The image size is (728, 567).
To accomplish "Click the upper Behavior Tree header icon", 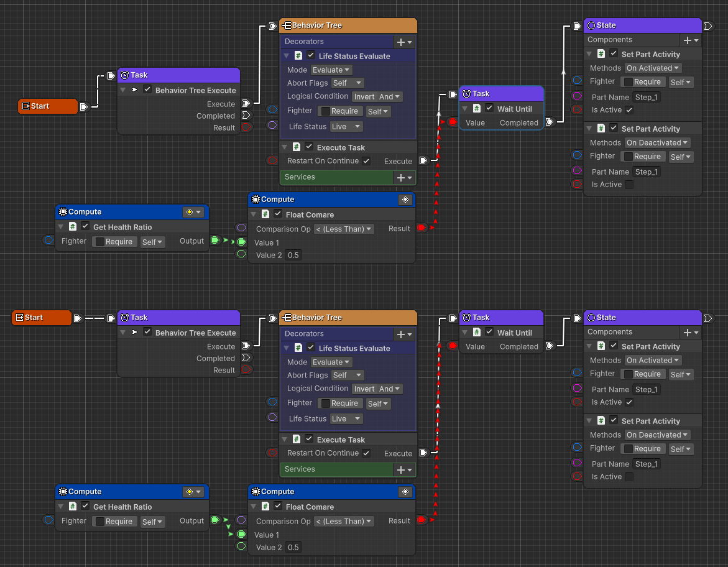I will 286,25.
